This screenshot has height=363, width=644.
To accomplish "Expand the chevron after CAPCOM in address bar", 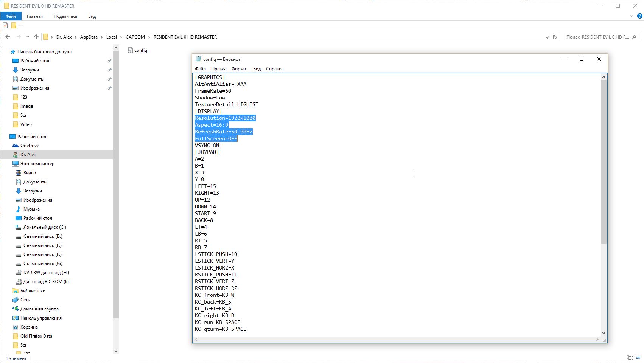I will coord(149,37).
